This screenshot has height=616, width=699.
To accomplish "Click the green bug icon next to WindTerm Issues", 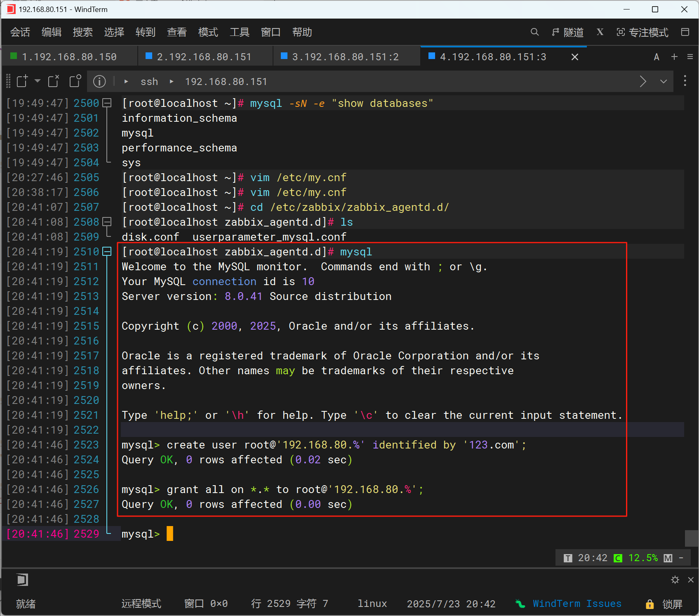I will [520, 604].
